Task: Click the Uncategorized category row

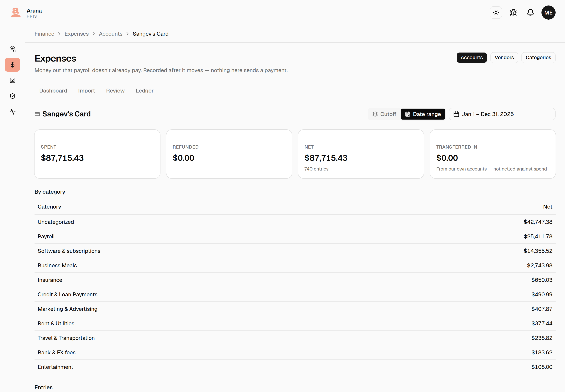Action: click(x=295, y=222)
